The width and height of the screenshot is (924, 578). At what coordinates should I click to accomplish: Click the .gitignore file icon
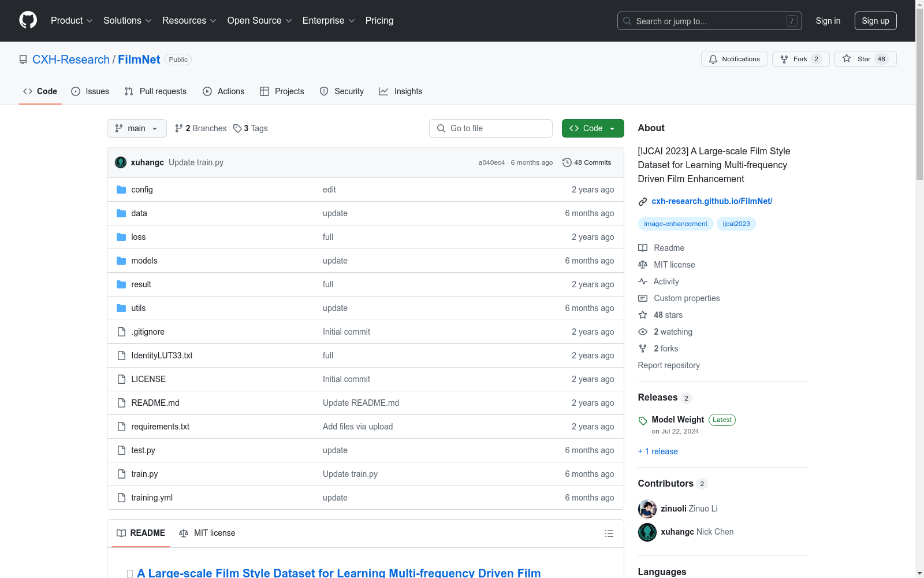coord(121,332)
